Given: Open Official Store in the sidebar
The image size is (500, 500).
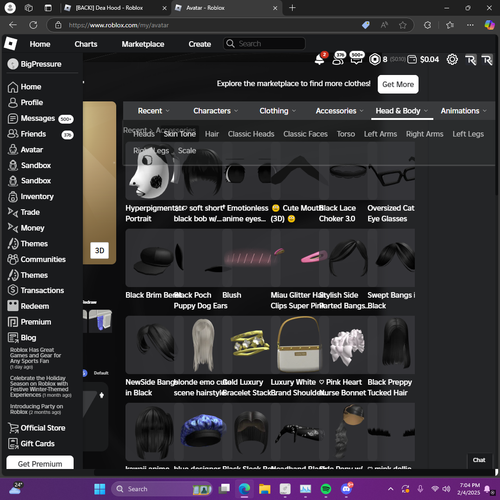Looking at the screenshot, I should pos(37,428).
